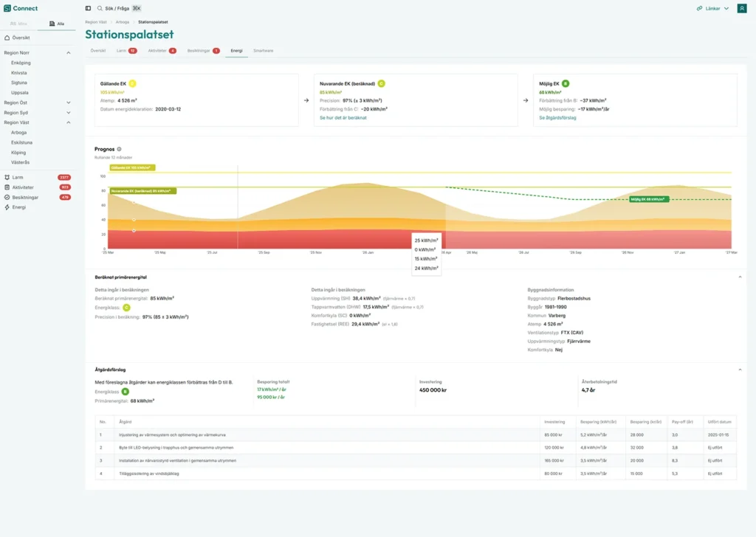Screen dimensions: 756x537
Task: Collapse the Åtgärdsförslag section
Action: [740, 370]
